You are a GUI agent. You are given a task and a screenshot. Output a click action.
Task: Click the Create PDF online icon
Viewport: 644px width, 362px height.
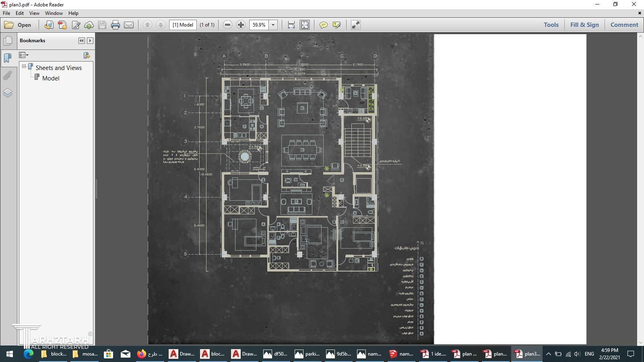coord(62,25)
